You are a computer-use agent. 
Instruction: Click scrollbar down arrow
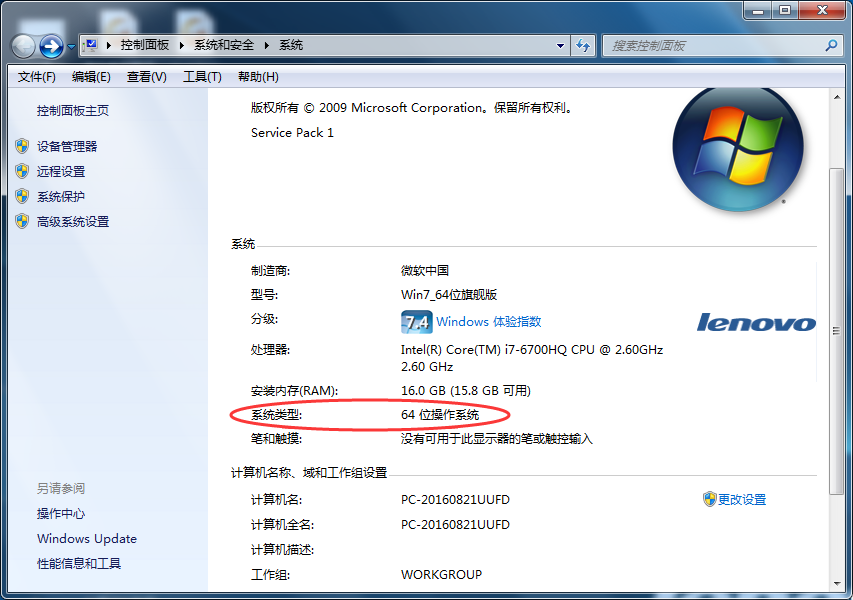click(x=837, y=584)
